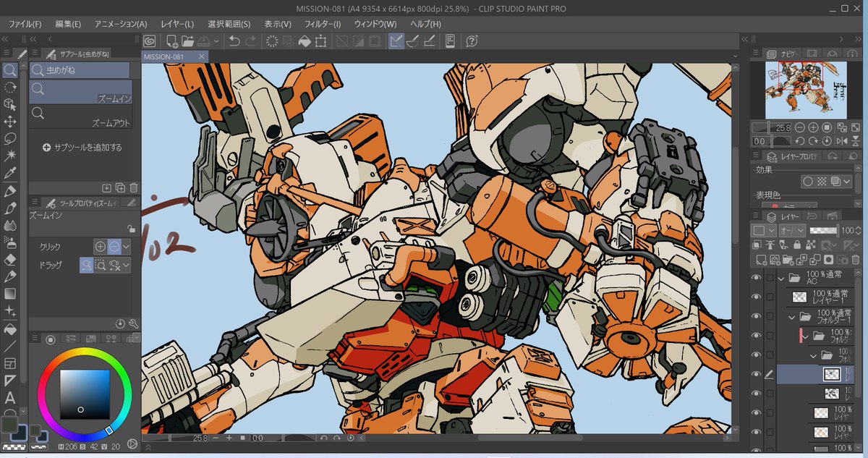Click the Clip Studio launcher icon

pos(150,41)
